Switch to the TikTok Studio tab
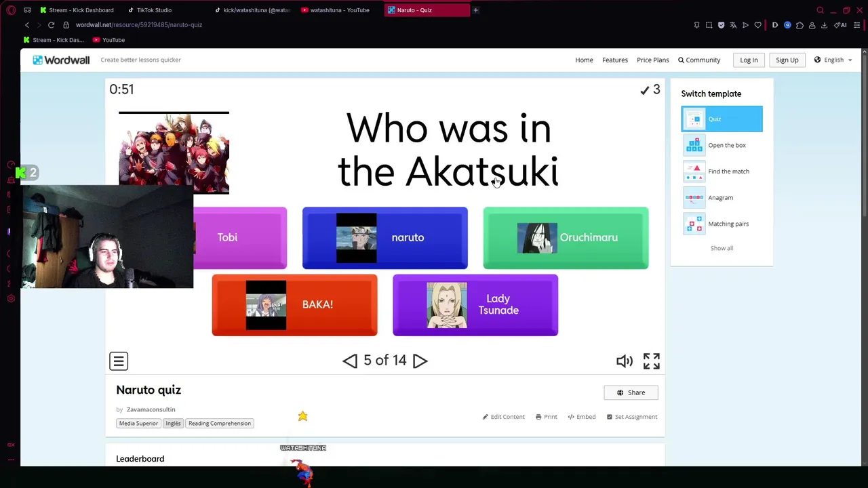The image size is (868, 488). coord(149,10)
